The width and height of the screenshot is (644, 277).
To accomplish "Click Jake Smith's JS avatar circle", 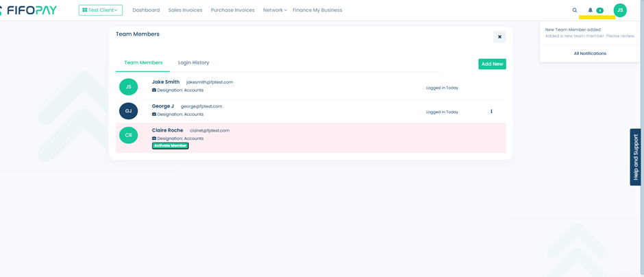I will click(x=128, y=87).
